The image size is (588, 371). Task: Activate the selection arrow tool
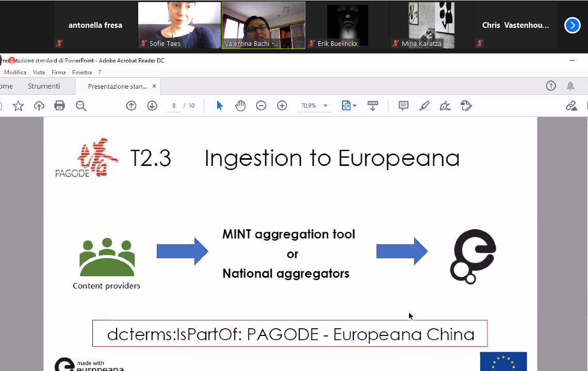220,106
